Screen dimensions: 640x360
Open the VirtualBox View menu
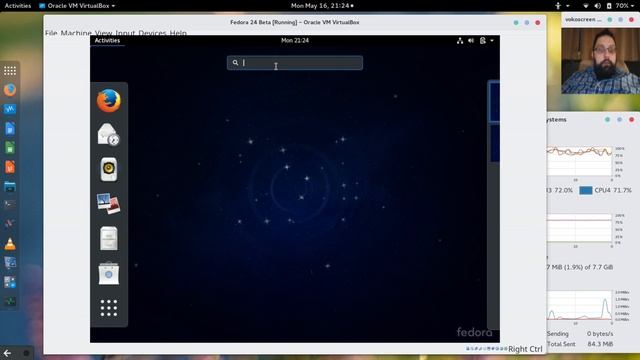[104, 33]
